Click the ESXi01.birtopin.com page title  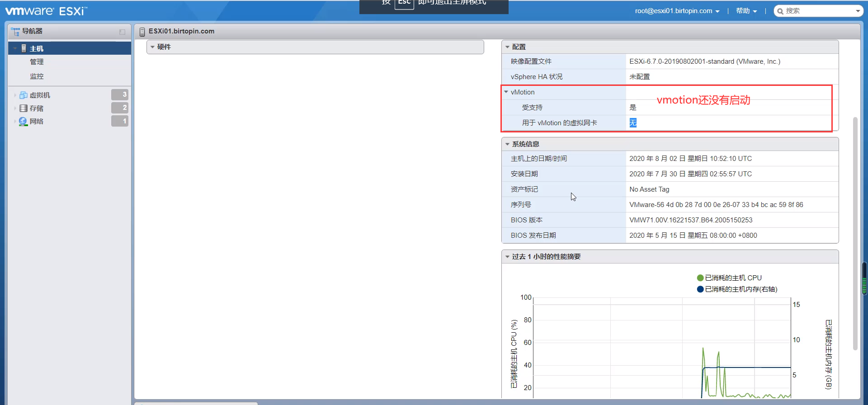[x=181, y=31]
